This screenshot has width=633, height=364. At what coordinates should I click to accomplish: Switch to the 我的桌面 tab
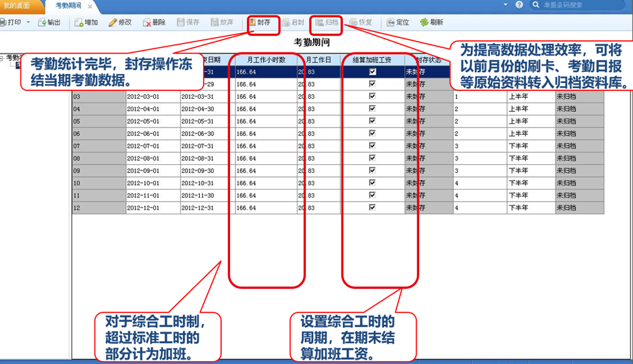coord(17,5)
